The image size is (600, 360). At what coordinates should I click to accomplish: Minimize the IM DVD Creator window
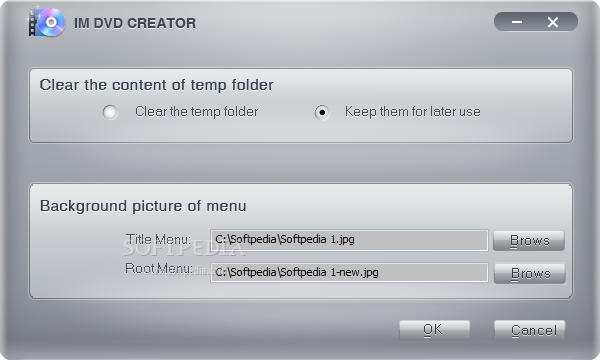(517, 22)
